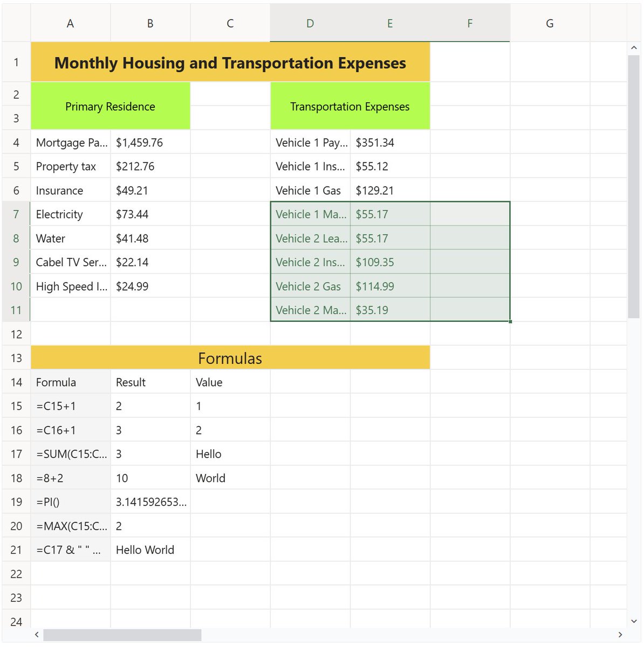644x647 pixels.
Task: Select row 22 header
Action: (x=16, y=574)
